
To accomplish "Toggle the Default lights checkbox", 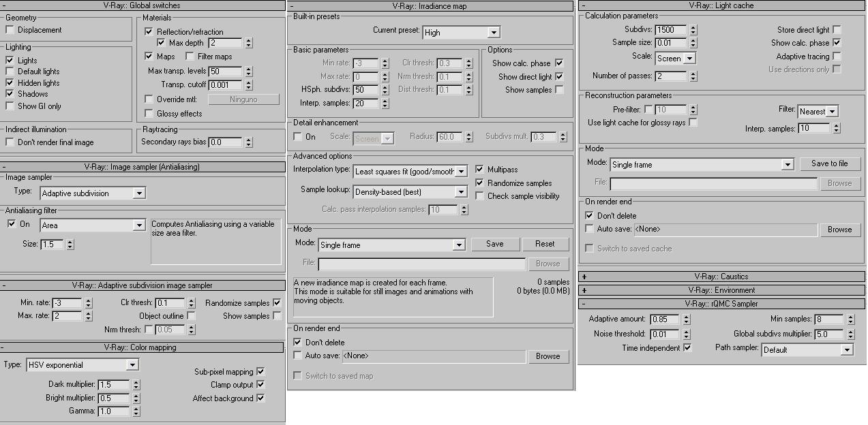I will pos(10,72).
